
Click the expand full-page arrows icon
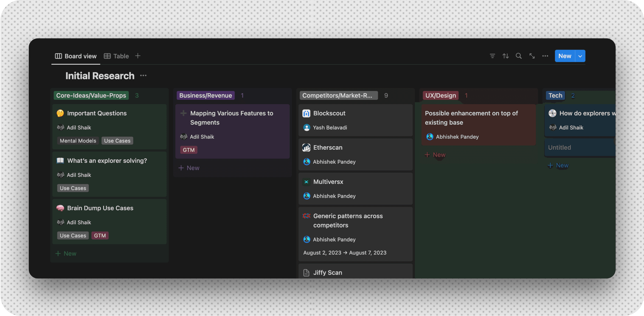point(532,56)
